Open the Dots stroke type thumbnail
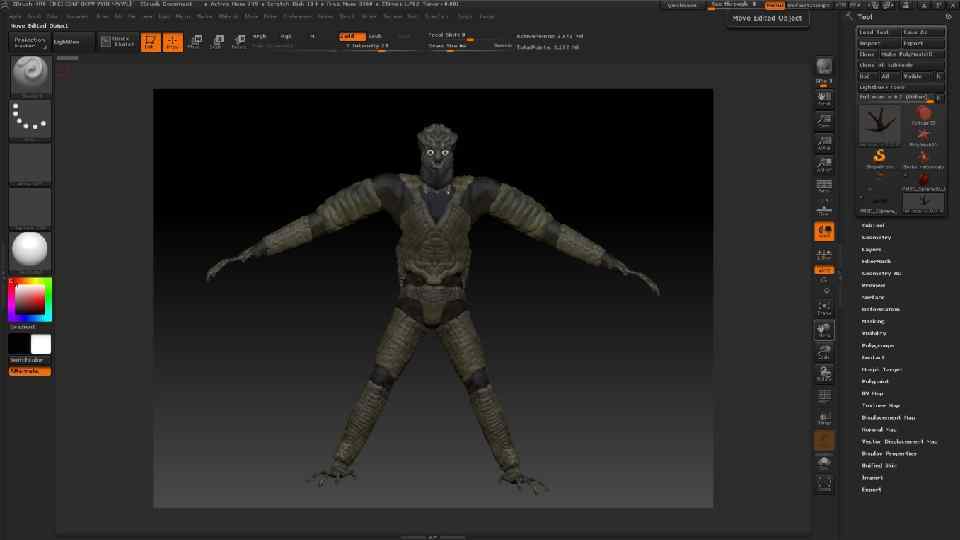The height and width of the screenshot is (540, 960). point(30,119)
